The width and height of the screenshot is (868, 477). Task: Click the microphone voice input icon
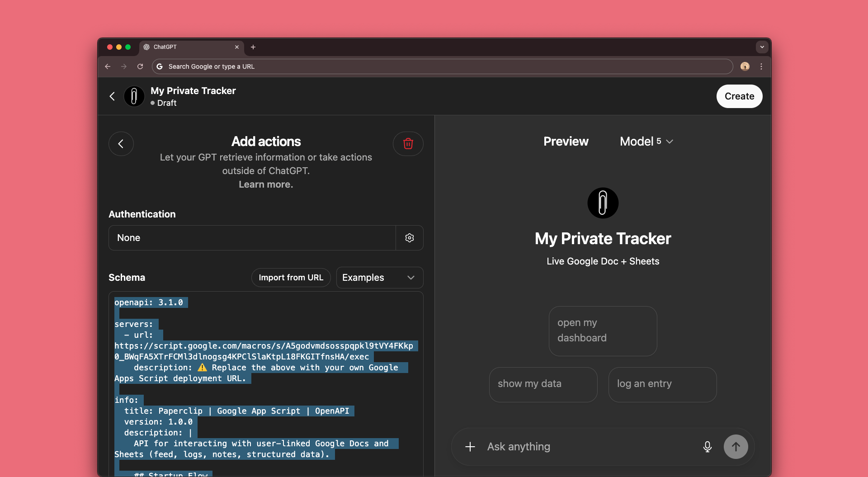click(x=707, y=447)
